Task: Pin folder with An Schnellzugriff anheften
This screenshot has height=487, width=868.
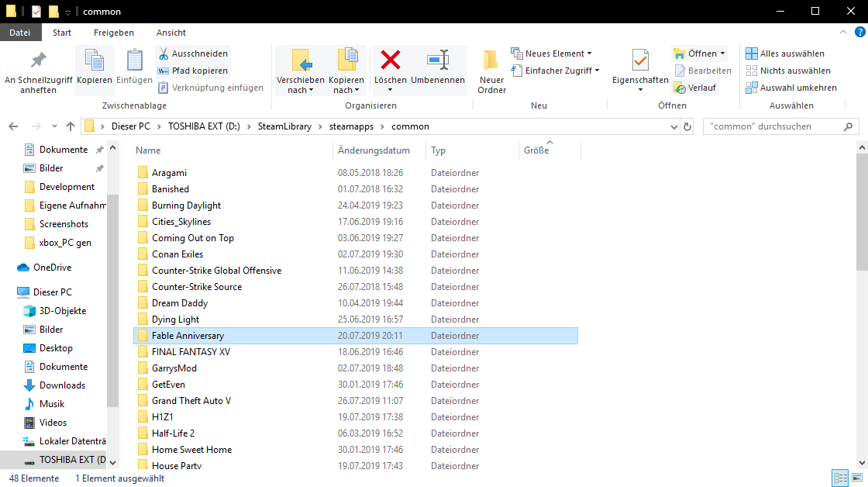Action: (x=38, y=60)
